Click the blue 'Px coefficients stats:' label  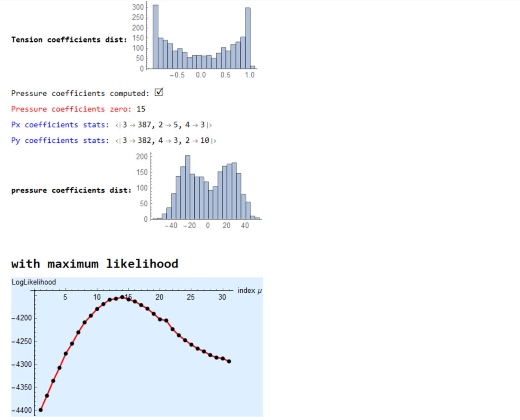(60, 125)
